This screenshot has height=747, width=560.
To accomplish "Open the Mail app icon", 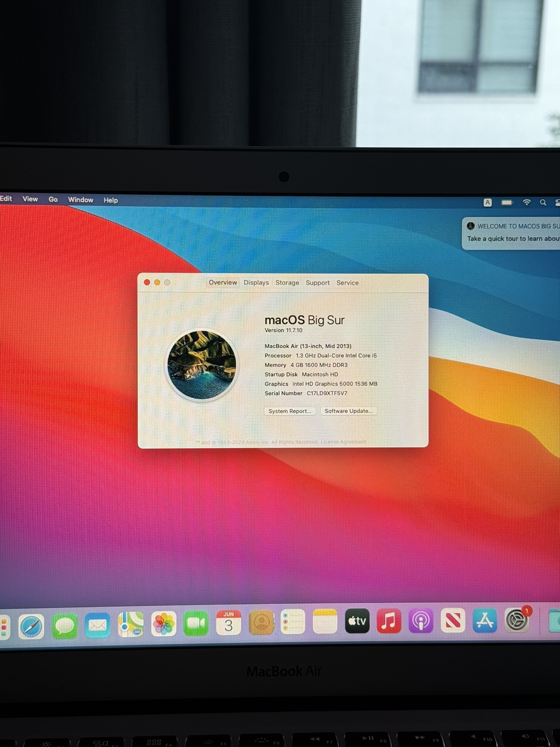I will [x=98, y=625].
